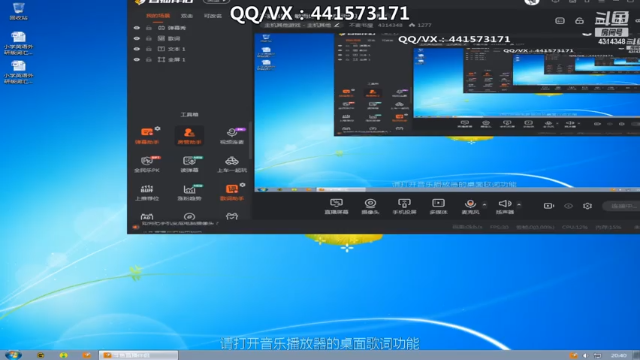Image resolution: width=640 pixels, height=360 pixels.
Task: Click the lock icon at top right
Action: tap(579, 20)
